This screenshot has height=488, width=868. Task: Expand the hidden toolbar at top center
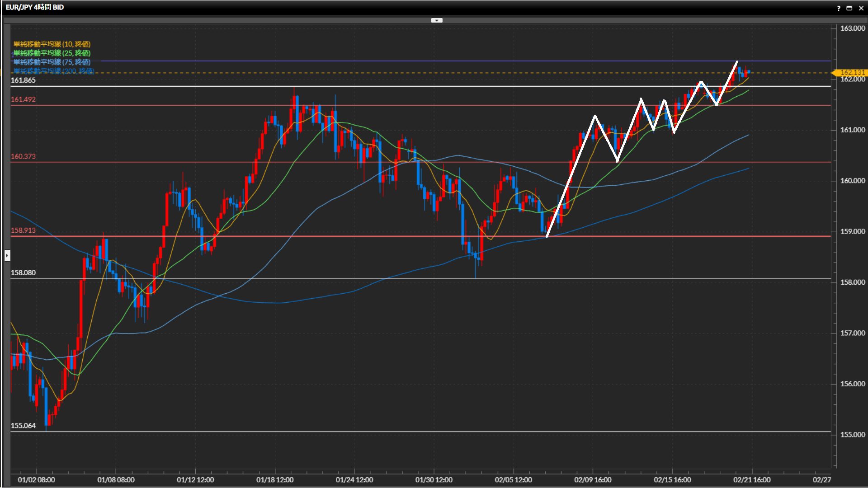pos(437,20)
